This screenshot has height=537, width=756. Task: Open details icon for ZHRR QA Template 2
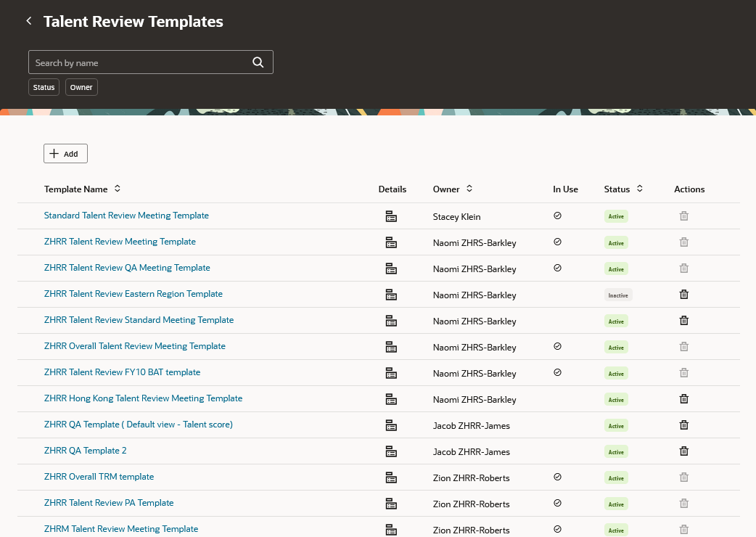click(391, 451)
